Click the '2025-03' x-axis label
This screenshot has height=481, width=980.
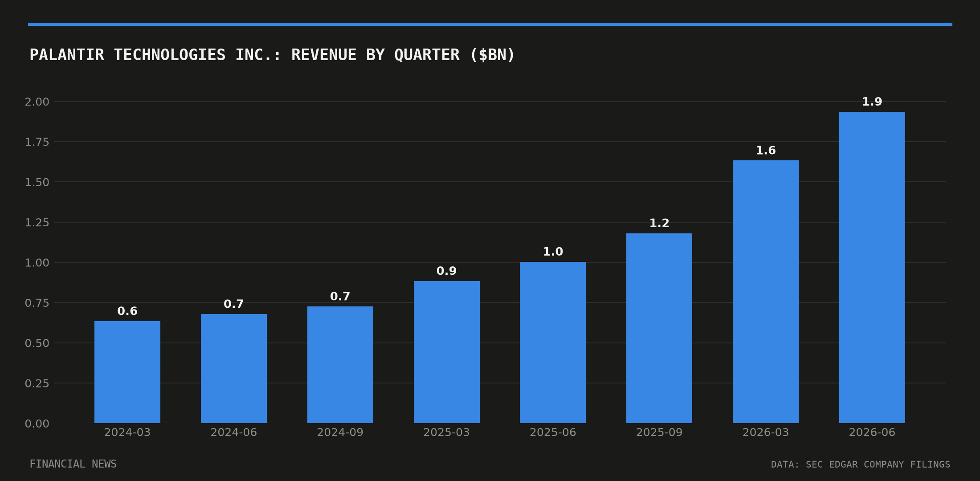pyautogui.click(x=447, y=432)
